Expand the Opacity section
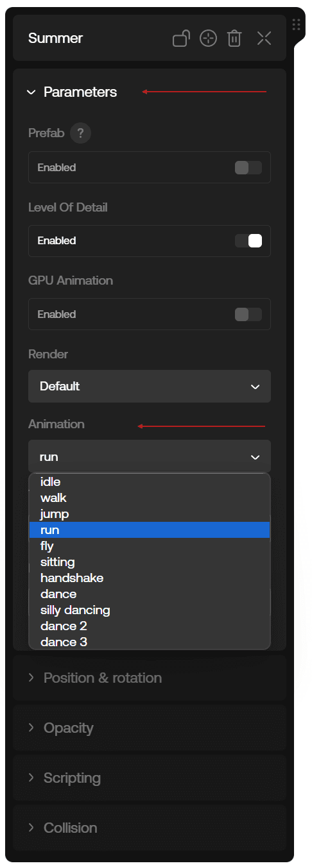The image size is (312, 868). [x=150, y=728]
